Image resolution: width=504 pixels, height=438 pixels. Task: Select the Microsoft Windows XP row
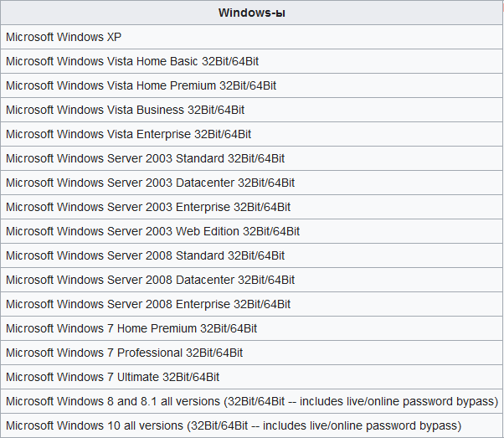64,37
